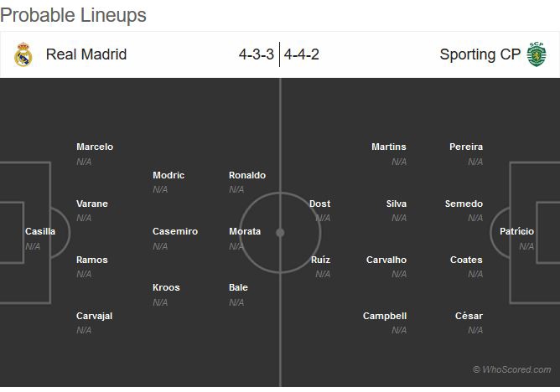Click the WhoScored.com watermark
The height and width of the screenshot is (392, 560).
(511, 369)
